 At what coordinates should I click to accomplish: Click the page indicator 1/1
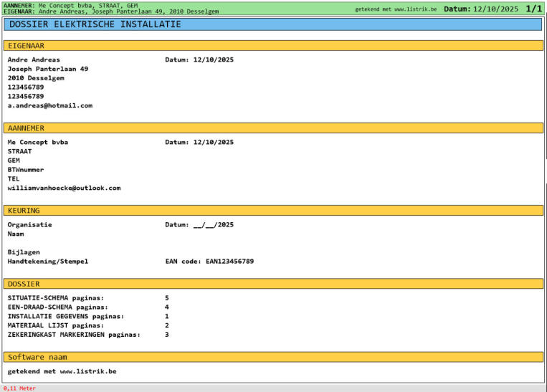533,9
